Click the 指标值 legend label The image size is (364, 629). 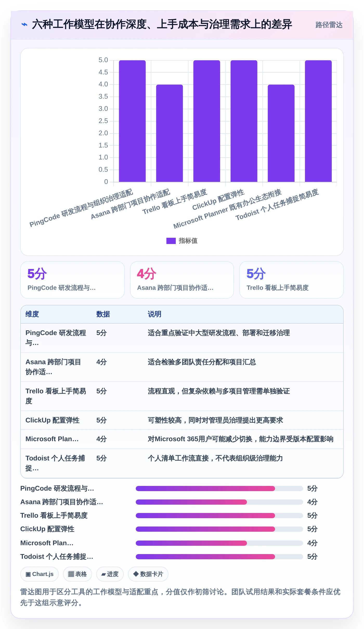click(188, 241)
